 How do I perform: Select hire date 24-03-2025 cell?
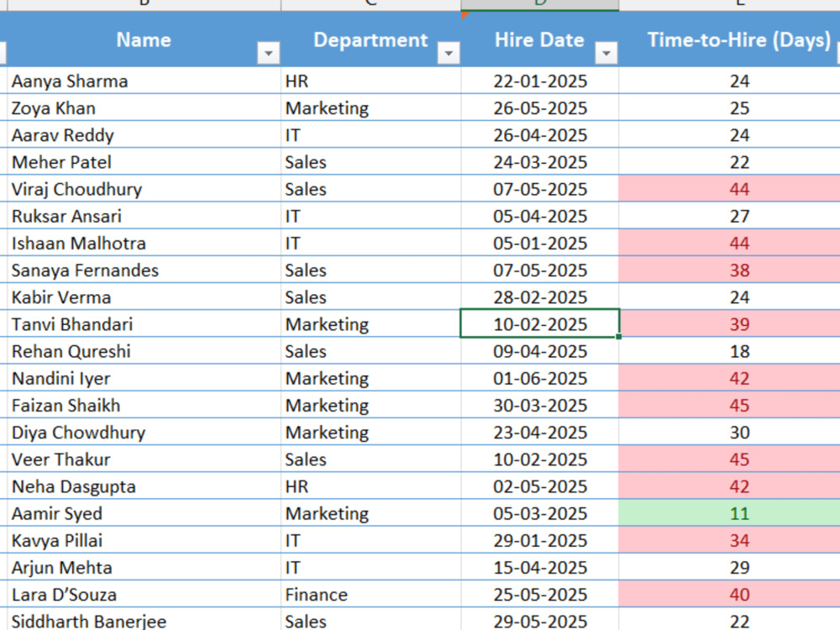click(x=539, y=162)
